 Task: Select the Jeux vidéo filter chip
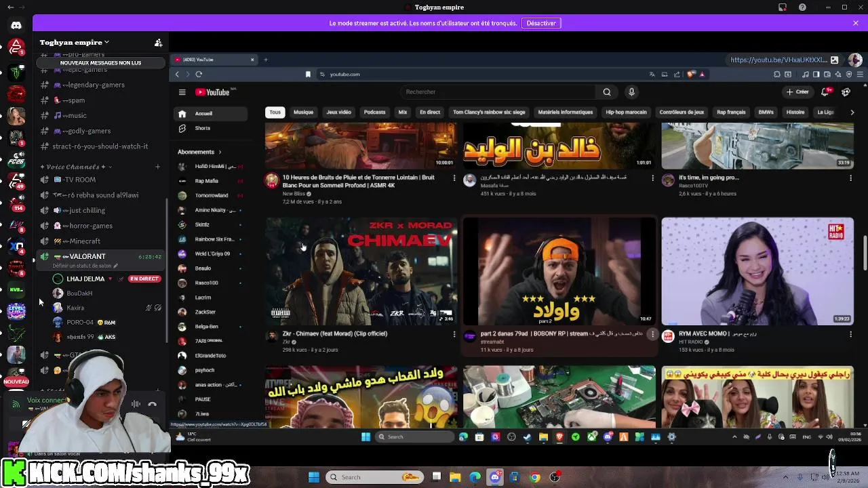[x=338, y=113]
